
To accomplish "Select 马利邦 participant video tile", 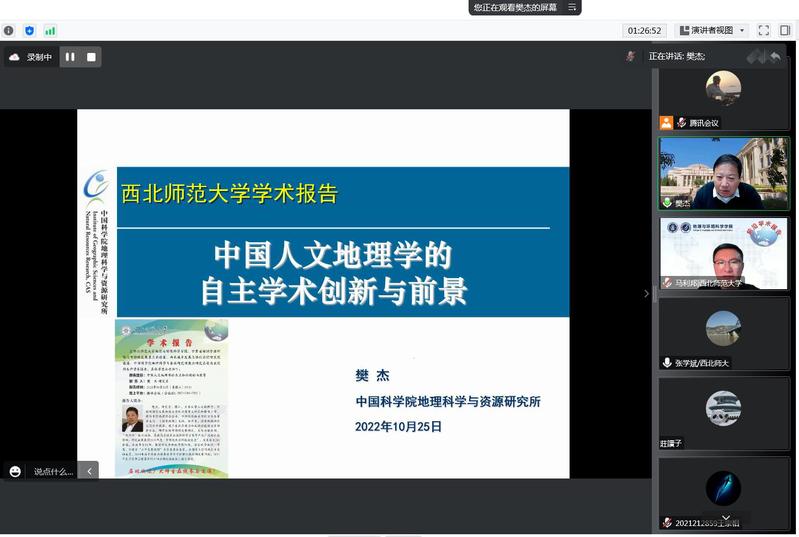I will pos(723,254).
